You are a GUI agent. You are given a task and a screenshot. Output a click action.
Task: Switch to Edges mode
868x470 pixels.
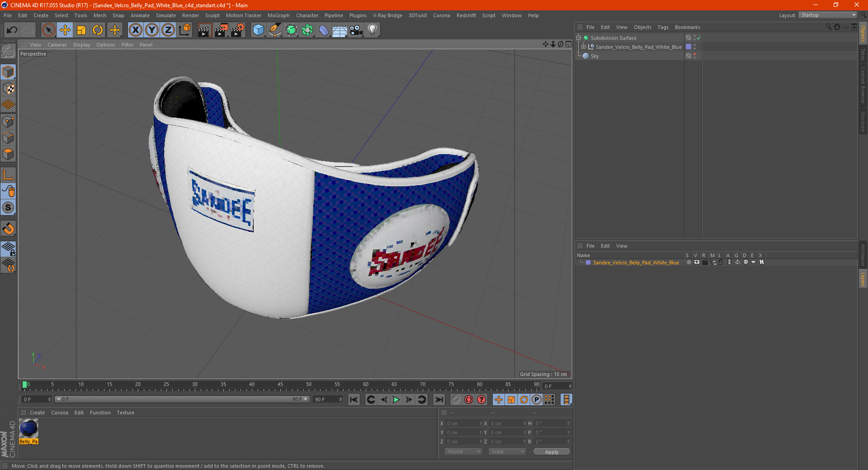[8, 138]
